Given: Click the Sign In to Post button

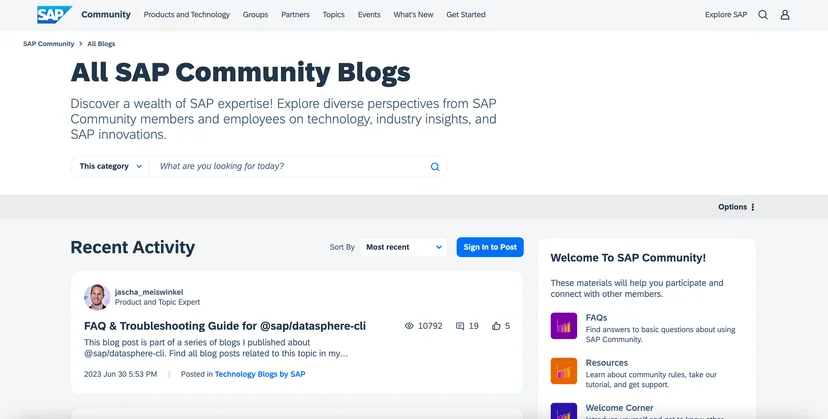Looking at the screenshot, I should tap(490, 247).
